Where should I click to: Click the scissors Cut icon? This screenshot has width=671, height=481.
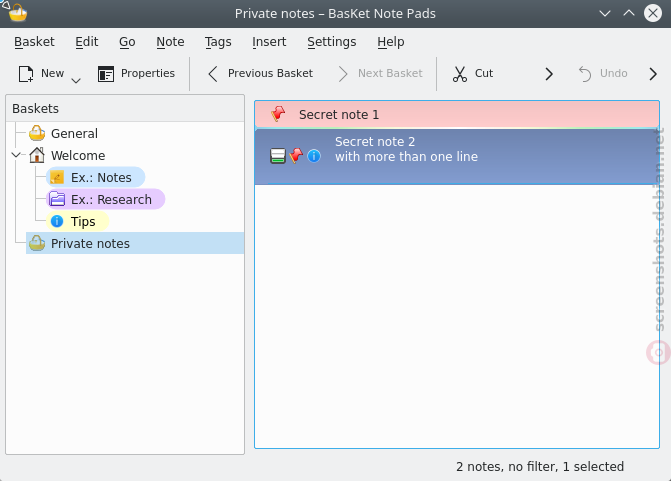click(x=460, y=74)
